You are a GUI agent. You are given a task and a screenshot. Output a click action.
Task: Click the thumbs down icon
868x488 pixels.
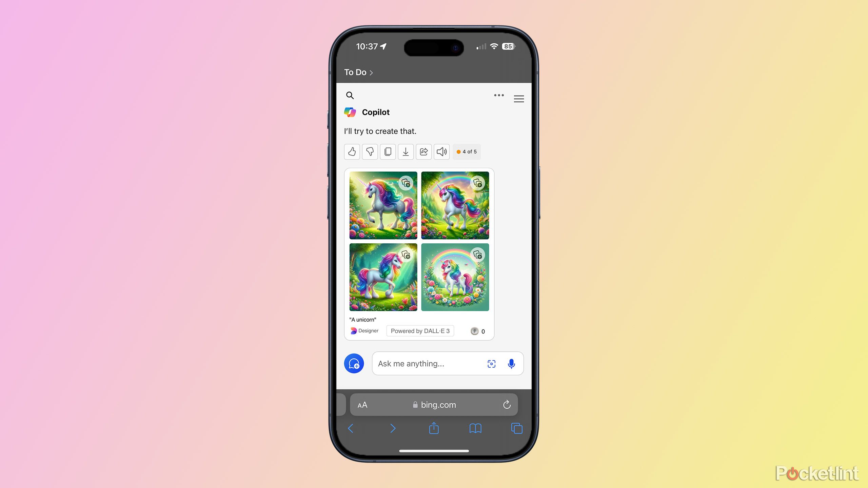point(370,151)
